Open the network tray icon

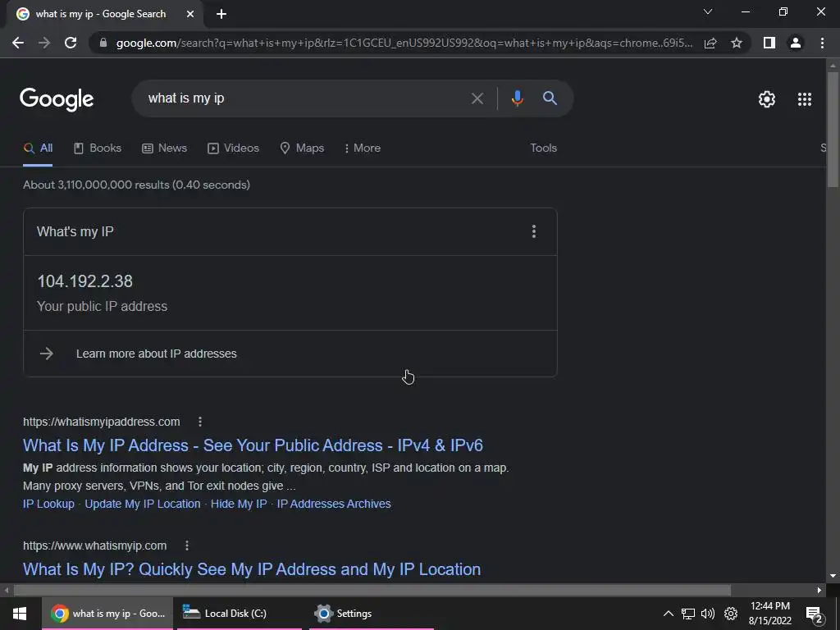coord(688,614)
